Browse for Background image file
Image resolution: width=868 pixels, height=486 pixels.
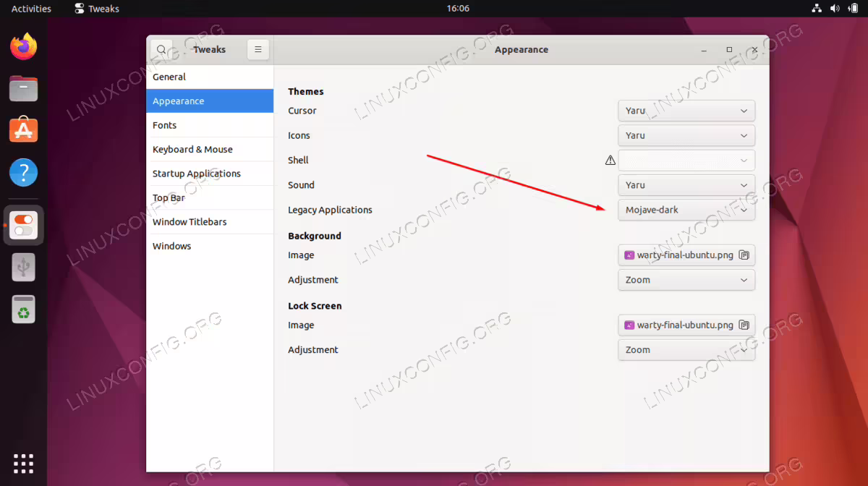click(x=744, y=255)
